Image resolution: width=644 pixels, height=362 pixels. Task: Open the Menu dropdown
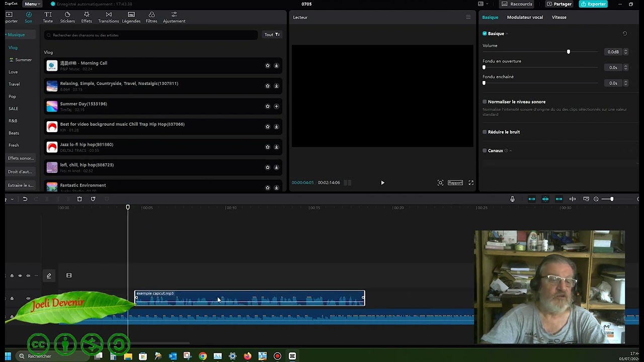(33, 4)
